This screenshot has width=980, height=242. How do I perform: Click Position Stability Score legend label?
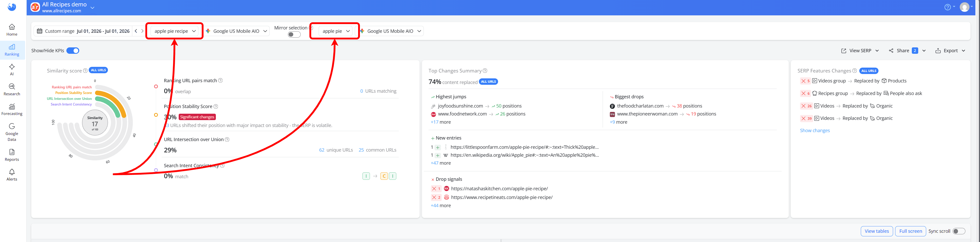click(73, 93)
